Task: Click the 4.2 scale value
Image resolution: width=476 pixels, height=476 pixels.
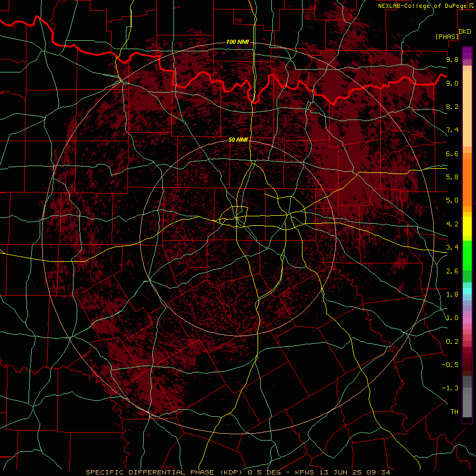Action: coord(452,224)
